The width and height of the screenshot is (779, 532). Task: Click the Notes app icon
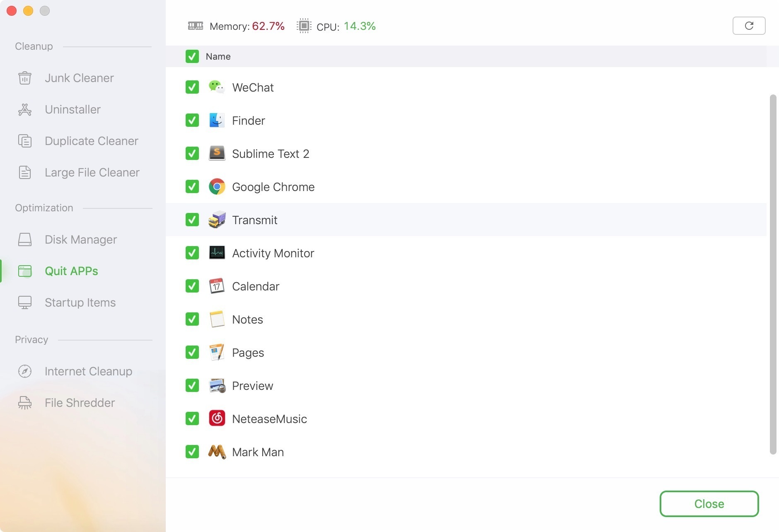point(217,319)
